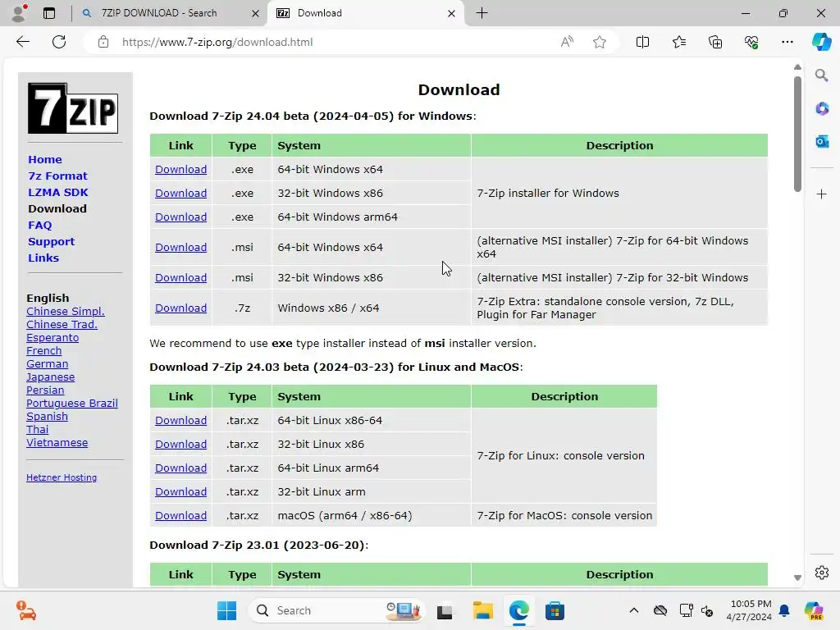Open Microsoft Store from taskbar

click(x=555, y=610)
